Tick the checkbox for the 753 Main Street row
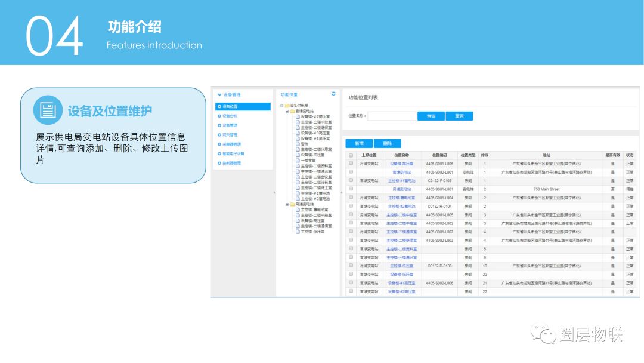Screen dimensions: 644x363 coord(351,189)
